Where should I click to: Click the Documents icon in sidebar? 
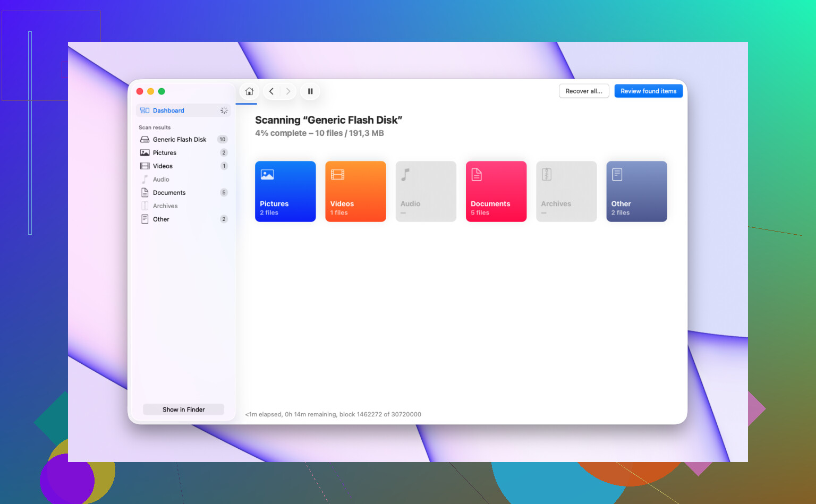click(144, 193)
